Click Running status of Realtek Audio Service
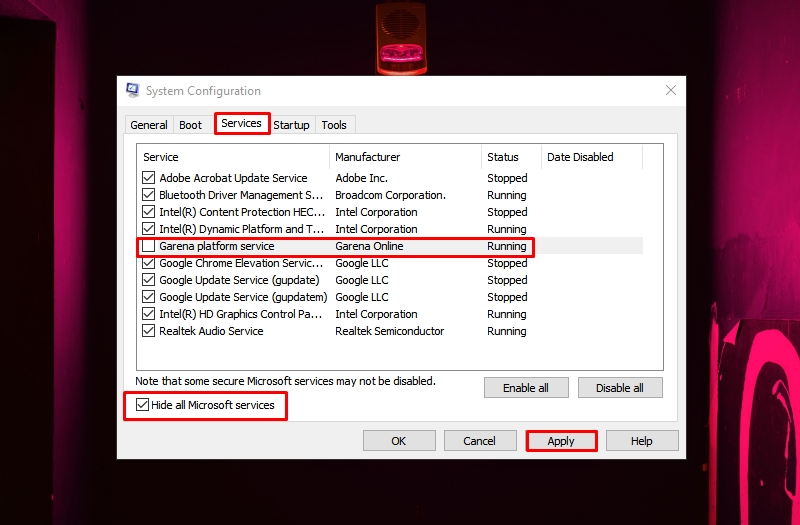The width and height of the screenshot is (800, 525). tap(507, 331)
